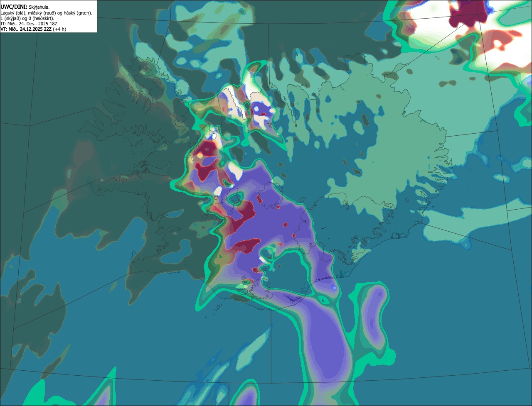Click the "háský (græn)" legend text
Viewport: 532px width, 406px height.
click(77, 13)
